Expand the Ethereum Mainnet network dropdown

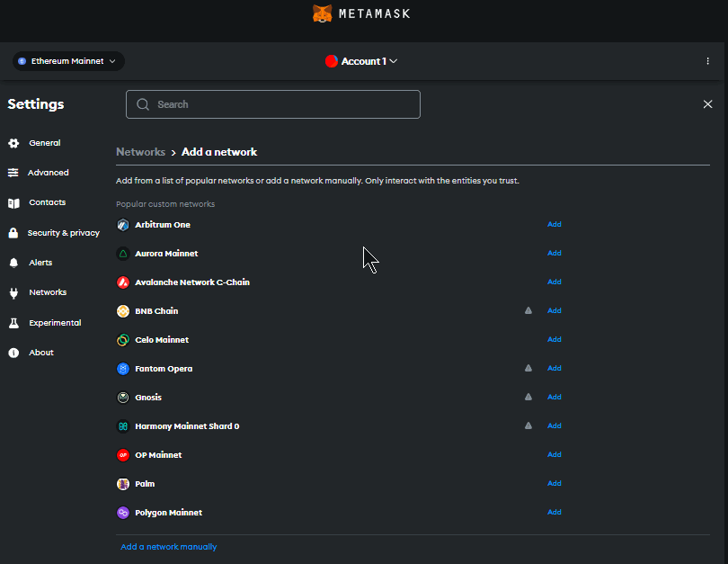point(68,61)
